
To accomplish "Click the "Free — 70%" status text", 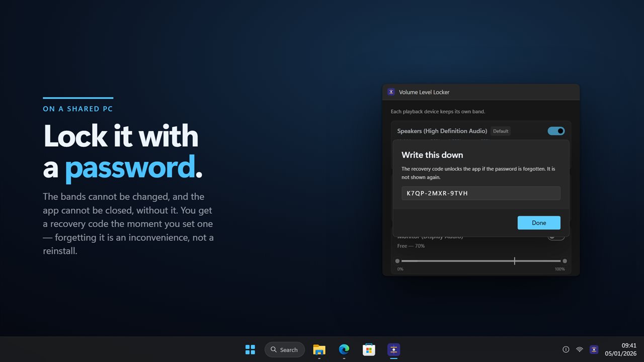I will pos(411,246).
